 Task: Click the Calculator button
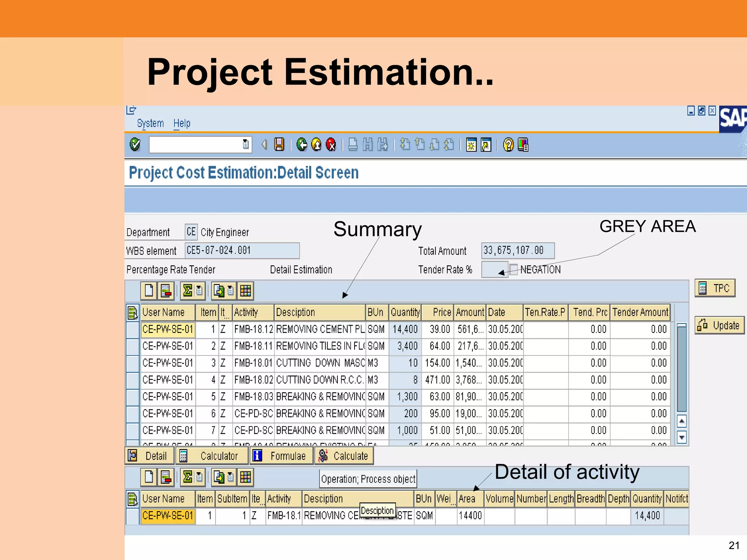click(x=212, y=456)
